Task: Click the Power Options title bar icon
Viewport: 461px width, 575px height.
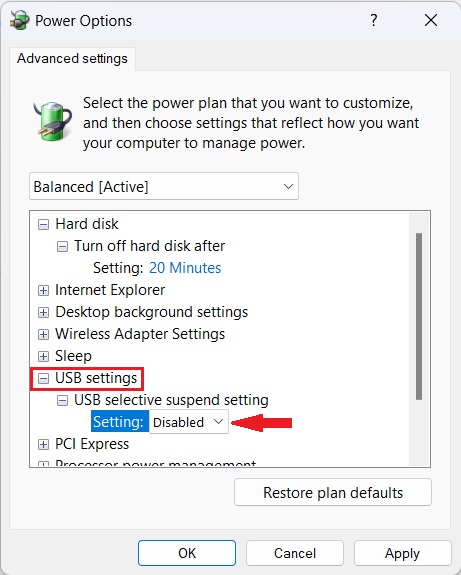Action: coord(20,21)
